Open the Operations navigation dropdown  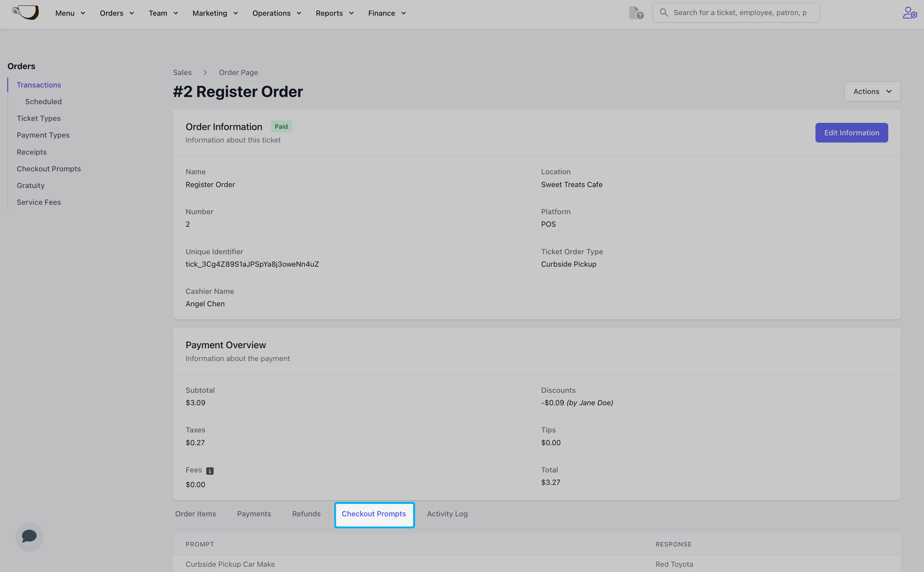277,13
